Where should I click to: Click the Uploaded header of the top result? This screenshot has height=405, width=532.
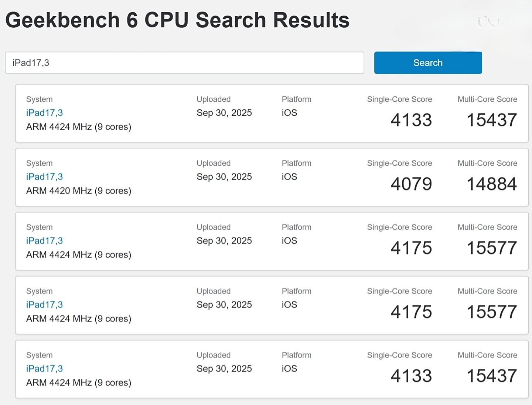click(x=213, y=99)
